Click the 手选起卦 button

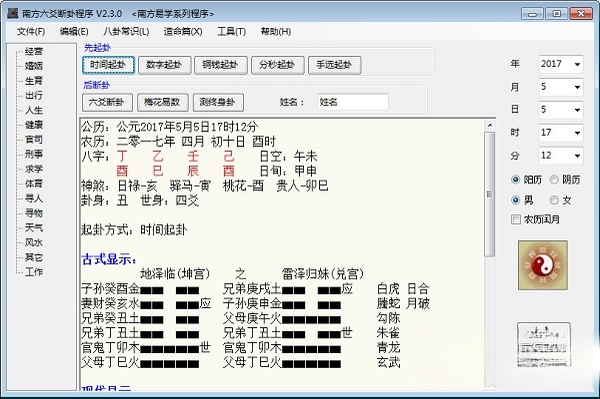coord(334,65)
